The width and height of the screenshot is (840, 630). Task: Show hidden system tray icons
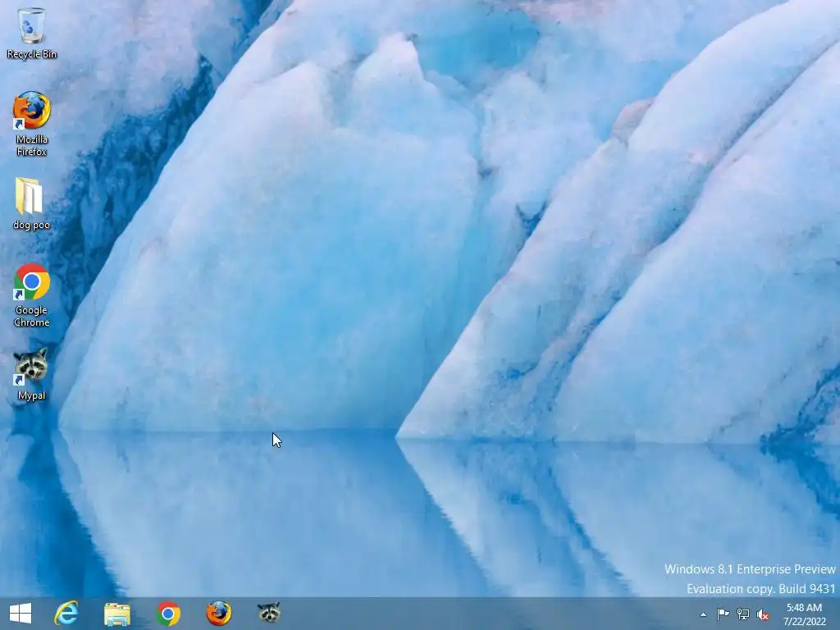[x=703, y=614]
